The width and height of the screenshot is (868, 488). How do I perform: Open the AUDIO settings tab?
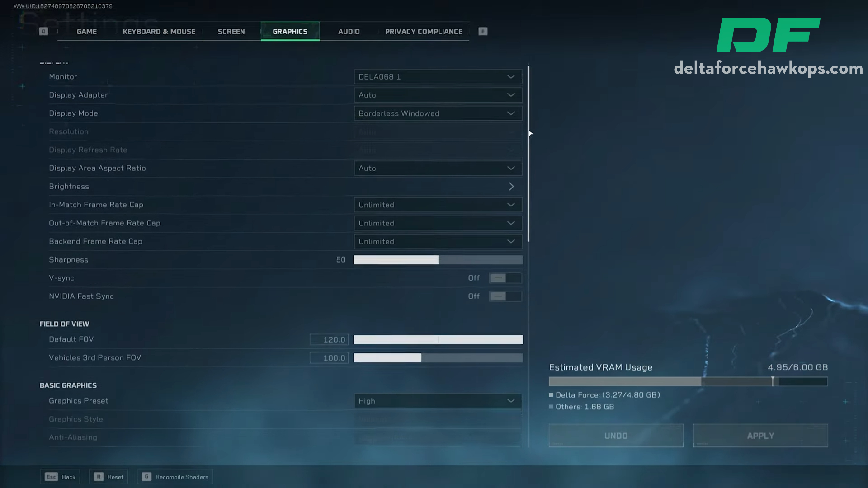click(349, 32)
